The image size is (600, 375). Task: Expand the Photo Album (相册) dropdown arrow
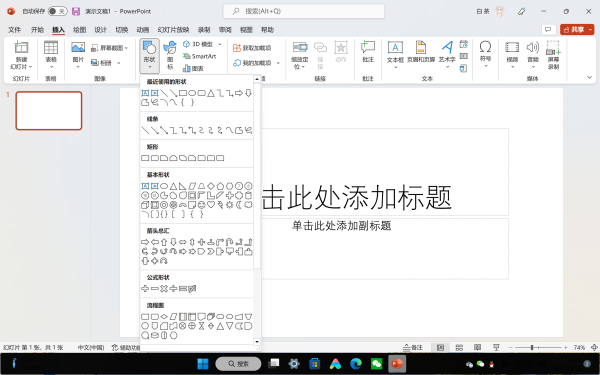(119, 63)
